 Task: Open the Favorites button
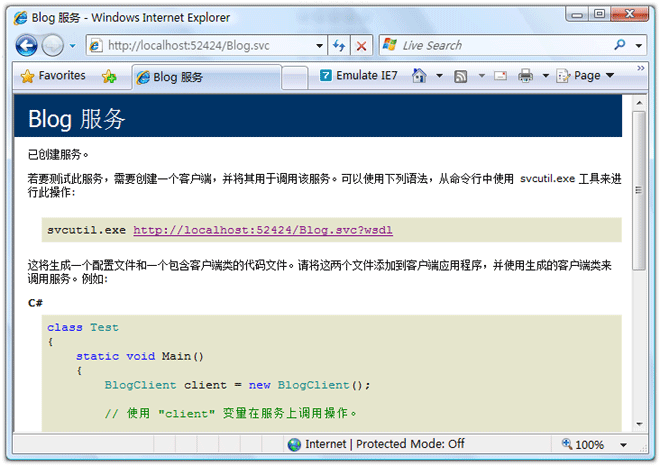pos(53,76)
